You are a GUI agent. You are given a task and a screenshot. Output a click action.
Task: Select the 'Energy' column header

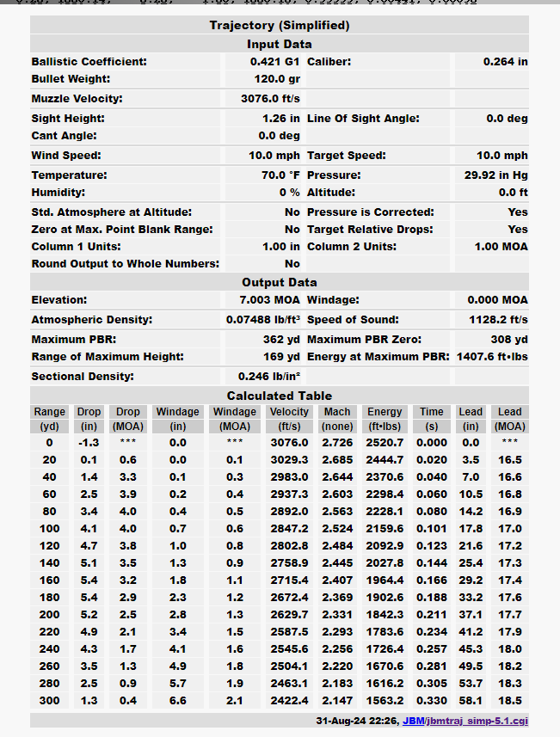(385, 412)
